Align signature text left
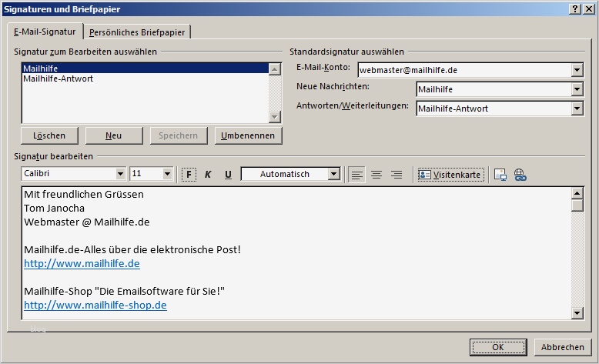 point(356,175)
